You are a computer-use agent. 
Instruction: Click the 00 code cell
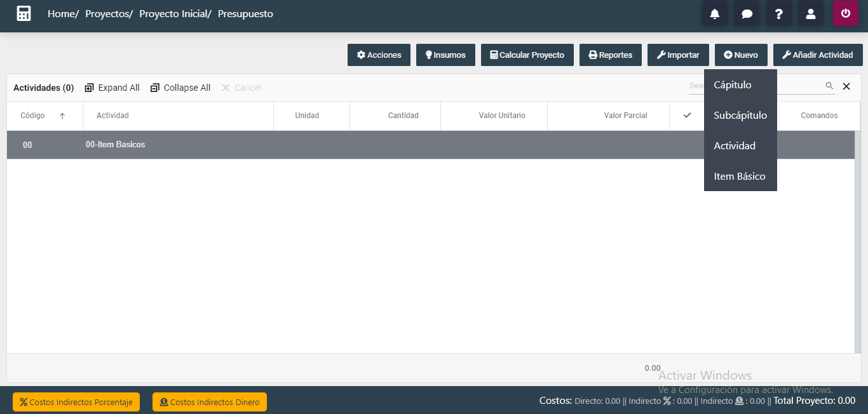(x=27, y=145)
